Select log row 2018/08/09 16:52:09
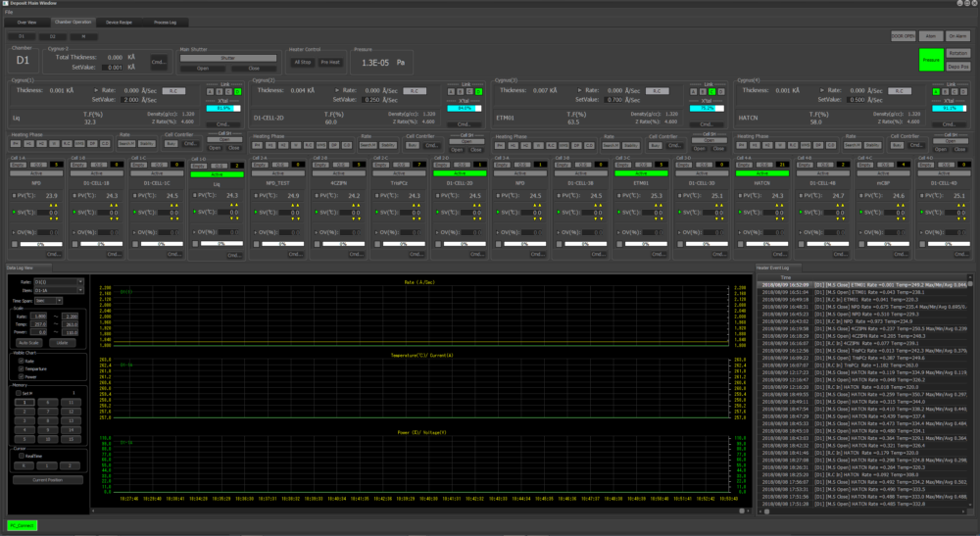This screenshot has width=980, height=536. pos(862,285)
